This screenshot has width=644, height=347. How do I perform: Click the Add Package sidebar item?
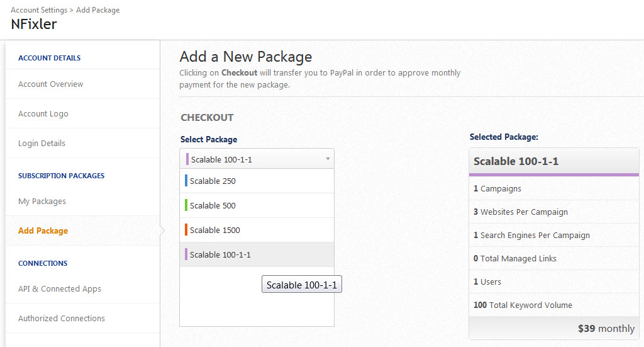pyautogui.click(x=43, y=231)
